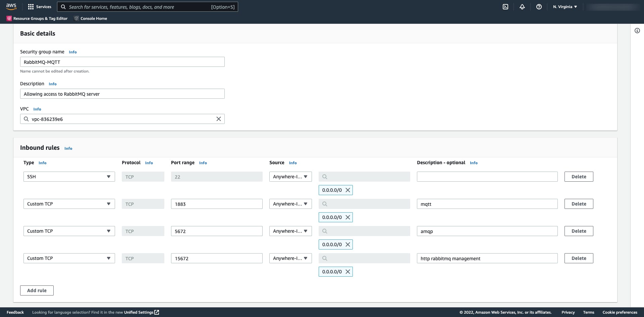Viewport: 644px width, 317px height.
Task: Delete the http rabbitmq management rule
Action: point(579,258)
